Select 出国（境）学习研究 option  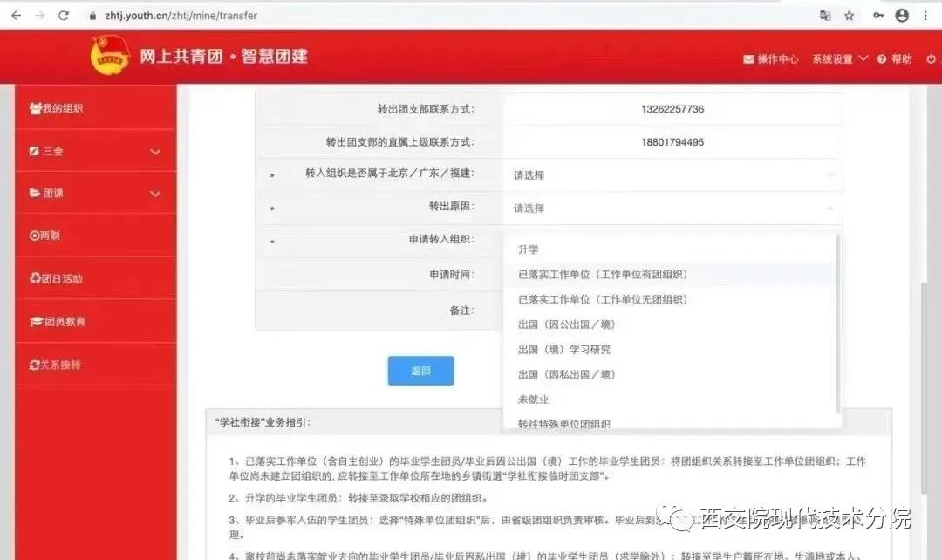(564, 350)
